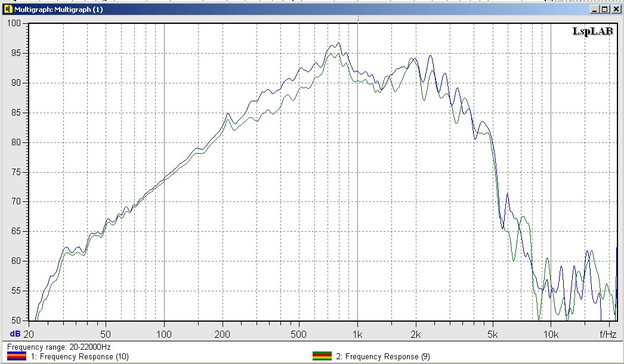624x364 pixels.
Task: Click the LspLAB logo in the graph
Action: pos(592,32)
